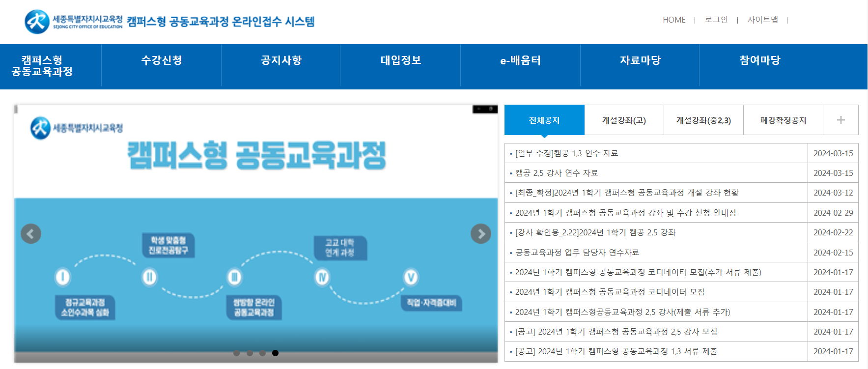868x369 pixels.
Task: Open the HOME link
Action: pos(674,20)
